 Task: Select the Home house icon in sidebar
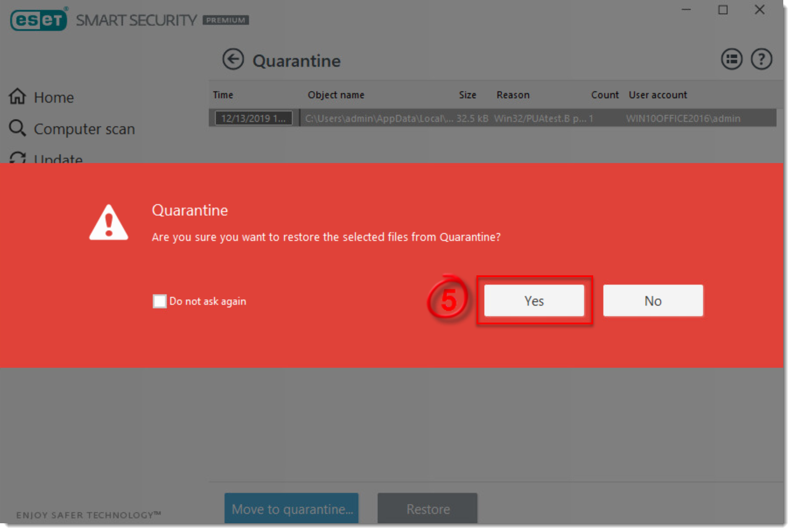(x=17, y=97)
